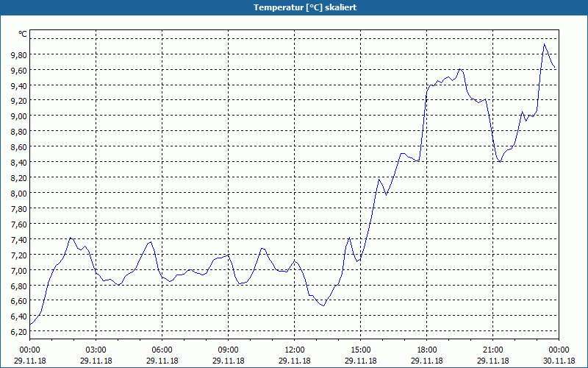Screen dimensions: 588x368
Task: Select the 18:00 time axis label
Action: pyautogui.click(x=427, y=350)
